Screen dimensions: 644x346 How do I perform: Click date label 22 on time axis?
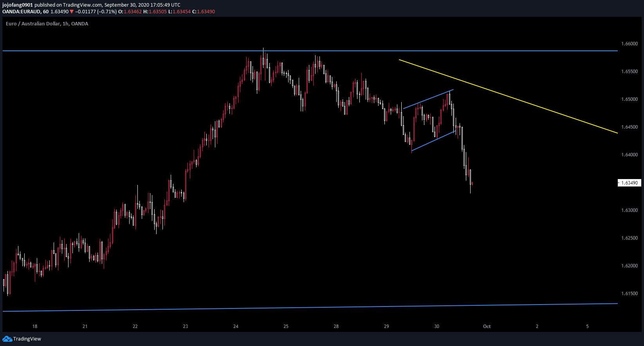[135, 326]
